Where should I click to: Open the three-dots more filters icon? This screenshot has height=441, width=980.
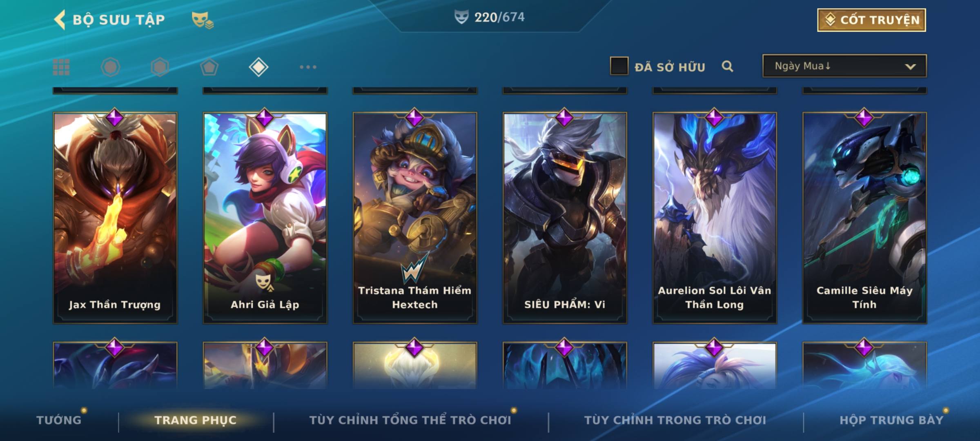pyautogui.click(x=308, y=67)
